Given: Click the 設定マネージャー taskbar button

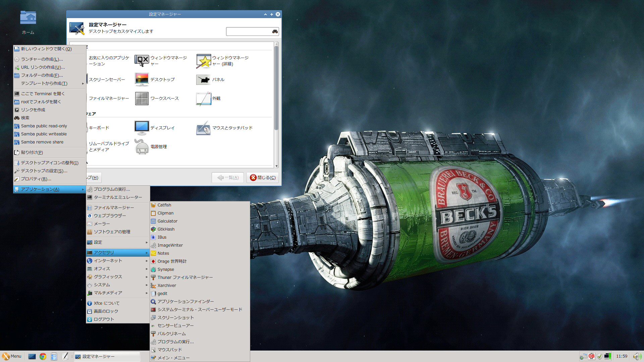Looking at the screenshot, I should point(107,357).
